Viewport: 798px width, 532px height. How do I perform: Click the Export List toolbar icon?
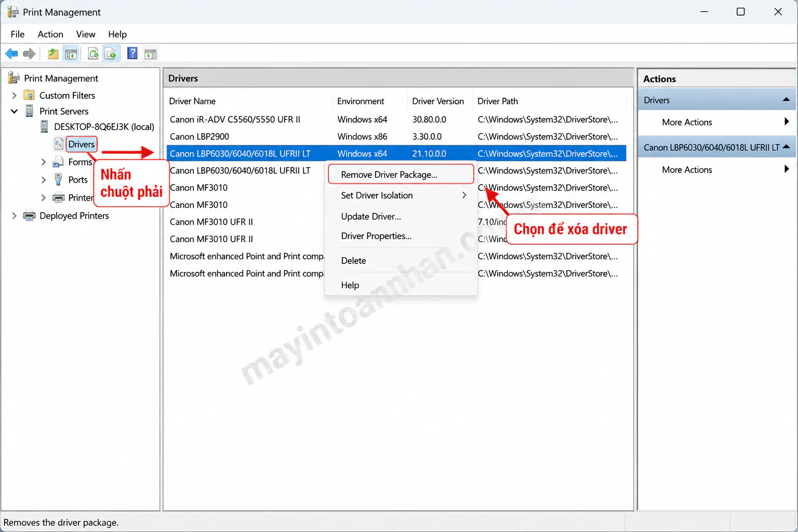[x=111, y=54]
